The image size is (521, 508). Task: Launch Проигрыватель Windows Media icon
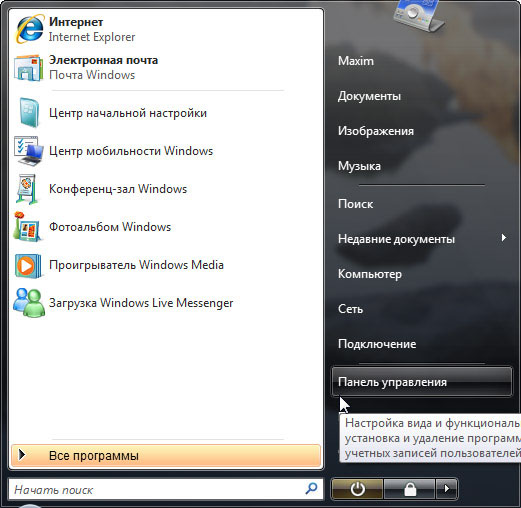pyautogui.click(x=28, y=265)
